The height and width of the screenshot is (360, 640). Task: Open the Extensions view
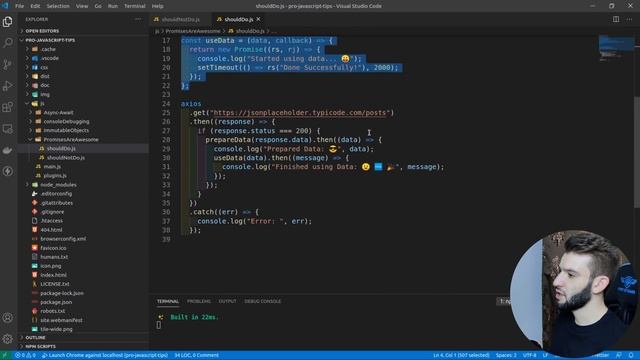pos(8,107)
